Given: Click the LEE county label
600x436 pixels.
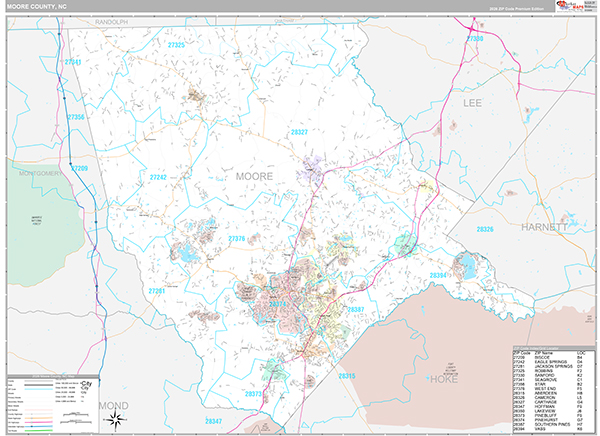Looking at the screenshot, I should 471,102.
